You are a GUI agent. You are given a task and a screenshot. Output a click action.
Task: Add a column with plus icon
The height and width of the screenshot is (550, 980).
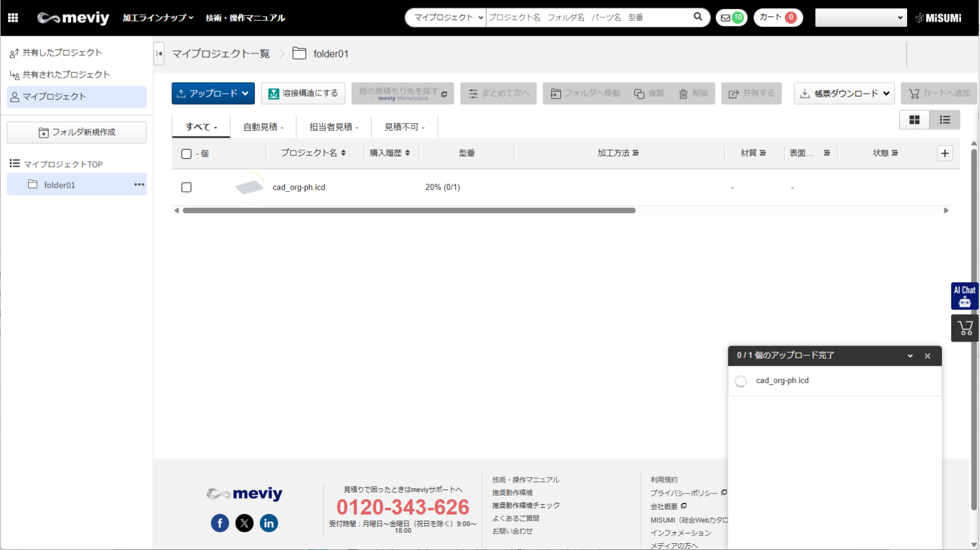coord(944,153)
